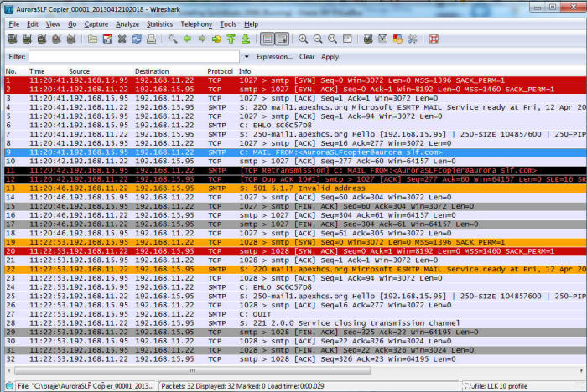The height and width of the screenshot is (392, 587).
Task: Stop the running capture icon
Action: 56,39
